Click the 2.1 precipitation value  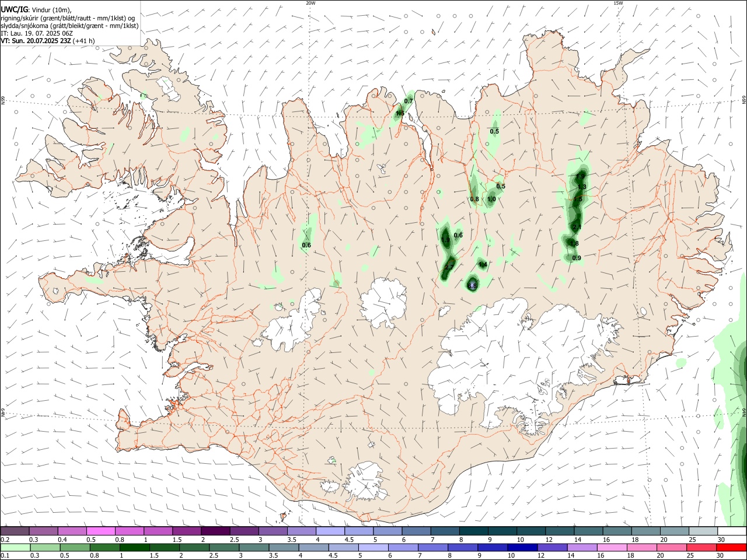point(577,227)
